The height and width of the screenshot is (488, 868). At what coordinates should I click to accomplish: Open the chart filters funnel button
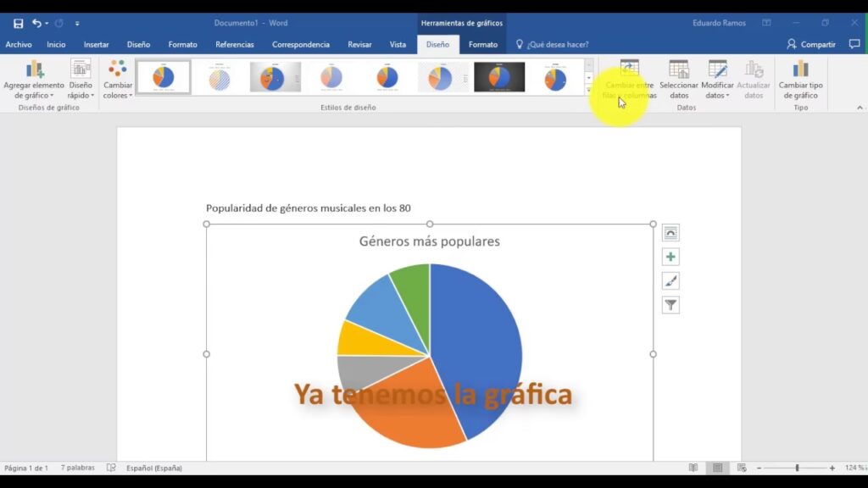click(670, 305)
